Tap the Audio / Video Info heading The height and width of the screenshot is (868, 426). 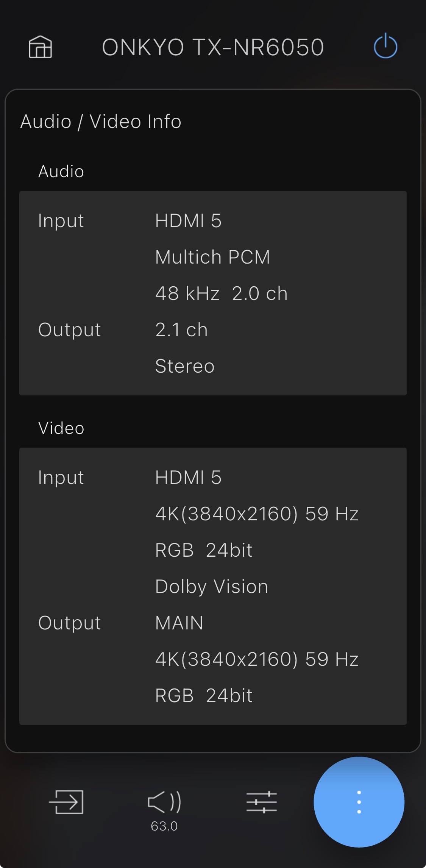point(101,122)
